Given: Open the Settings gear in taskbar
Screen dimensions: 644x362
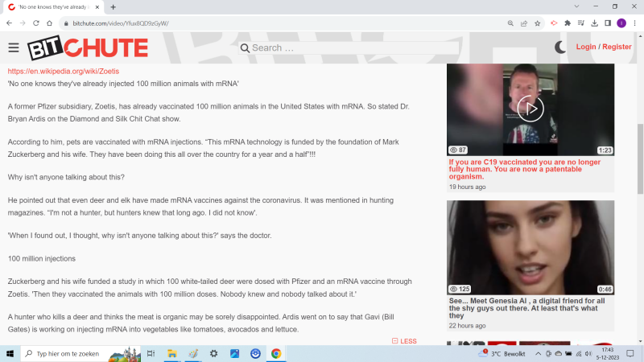Looking at the screenshot, I should pos(213,353).
